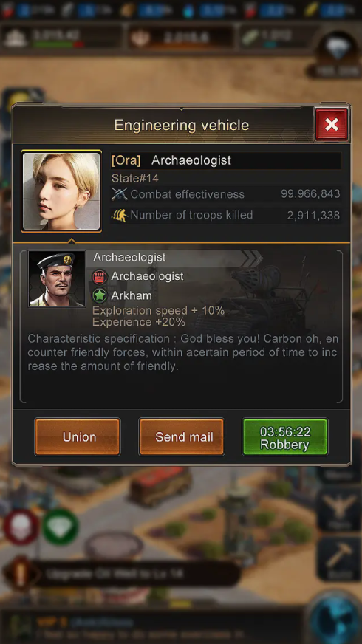The width and height of the screenshot is (362, 644).
Task: Close the Engineering vehicle dialog
Action: (331, 124)
